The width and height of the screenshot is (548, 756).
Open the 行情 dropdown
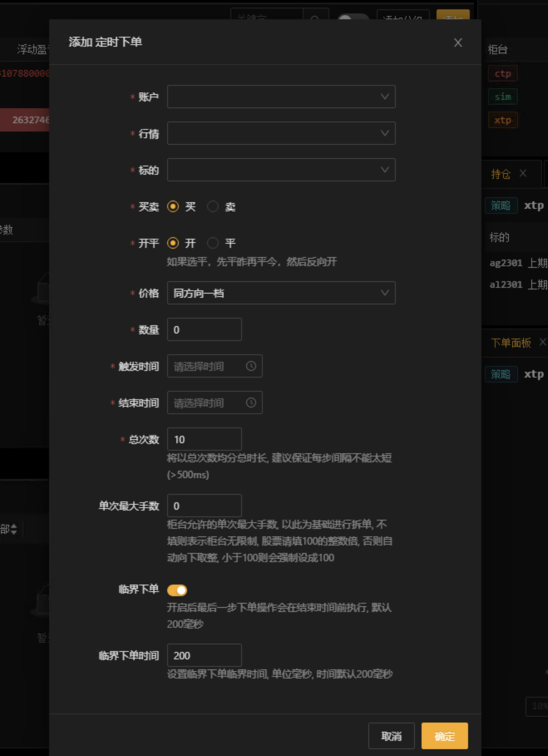point(281,133)
